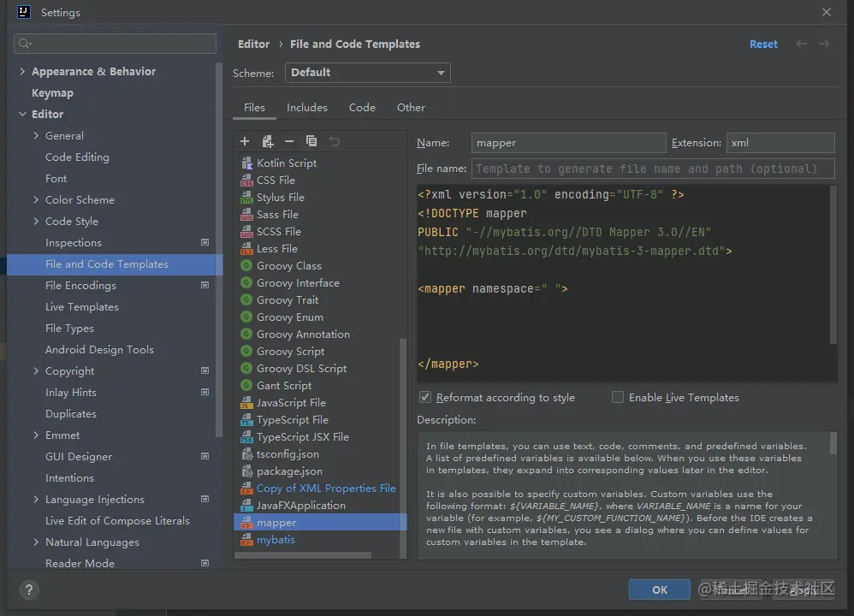The height and width of the screenshot is (616, 854).
Task: Click the Remove Template minus icon
Action: point(289,141)
